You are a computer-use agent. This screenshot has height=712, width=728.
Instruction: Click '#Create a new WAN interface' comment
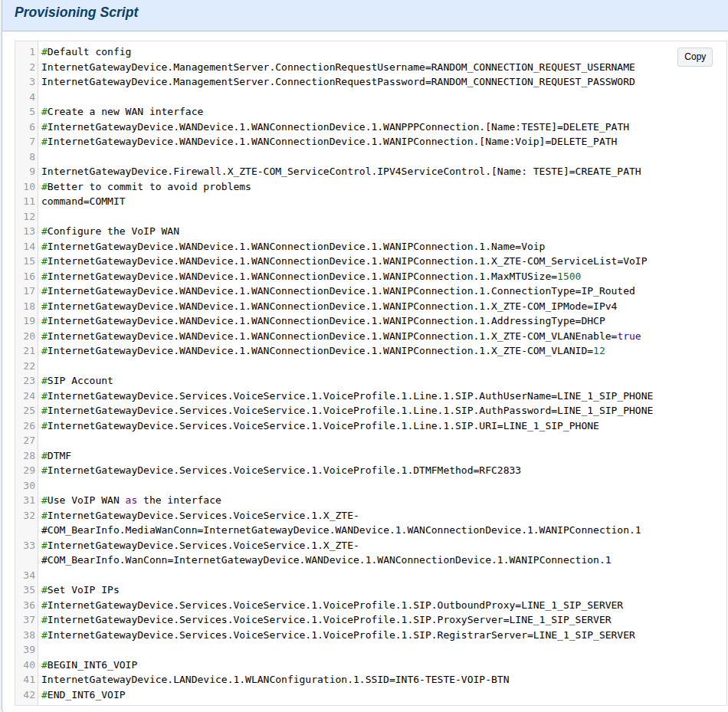(122, 112)
